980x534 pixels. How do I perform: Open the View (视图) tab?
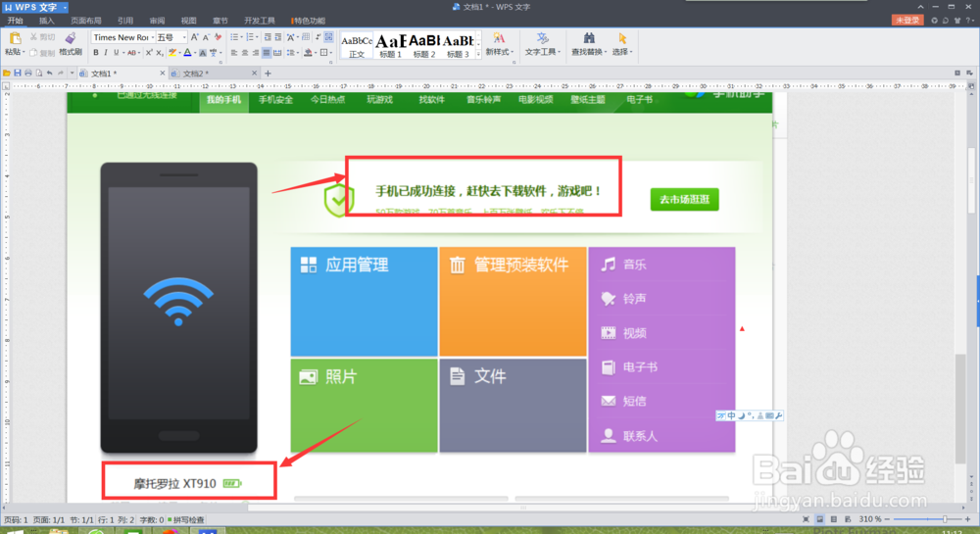(x=189, y=21)
